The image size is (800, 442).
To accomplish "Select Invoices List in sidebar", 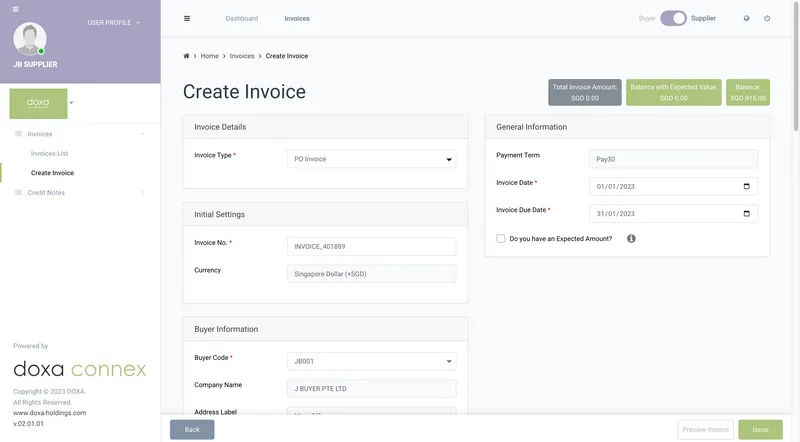I will pos(49,153).
